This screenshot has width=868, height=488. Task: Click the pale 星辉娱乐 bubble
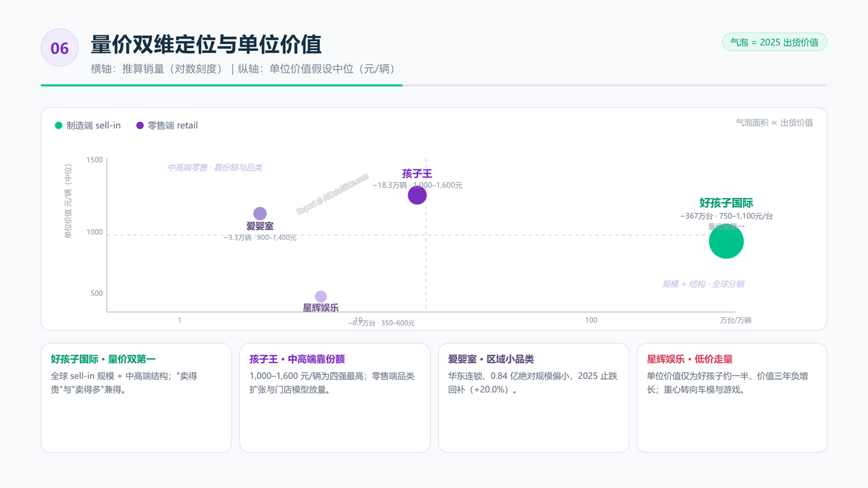[321, 297]
